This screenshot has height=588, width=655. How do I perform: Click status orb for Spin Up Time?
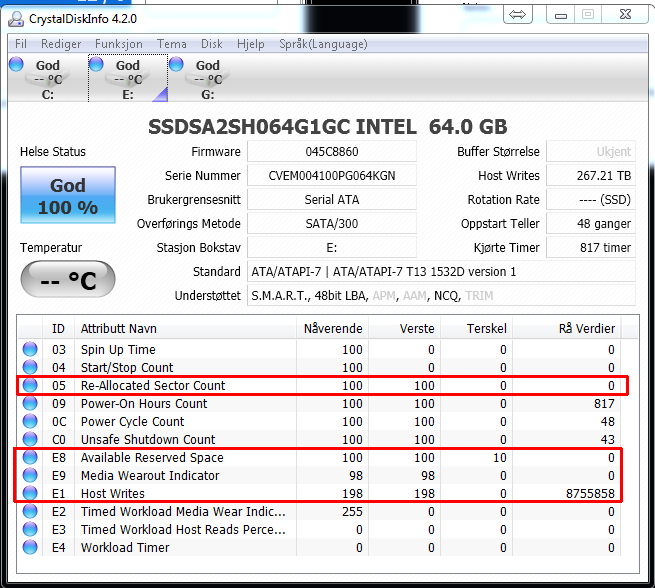pyautogui.click(x=30, y=349)
